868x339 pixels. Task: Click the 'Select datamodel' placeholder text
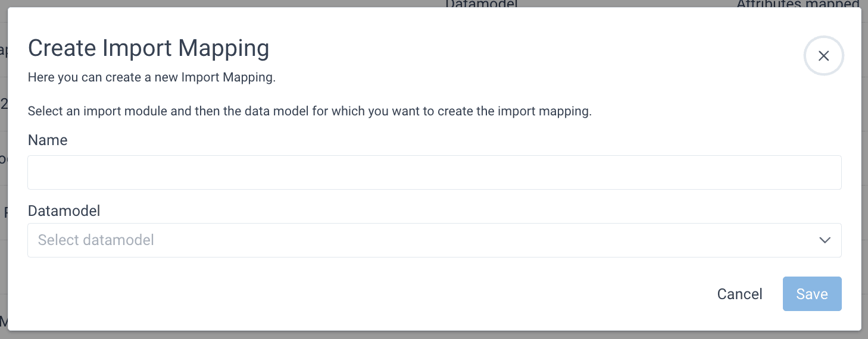tap(96, 240)
